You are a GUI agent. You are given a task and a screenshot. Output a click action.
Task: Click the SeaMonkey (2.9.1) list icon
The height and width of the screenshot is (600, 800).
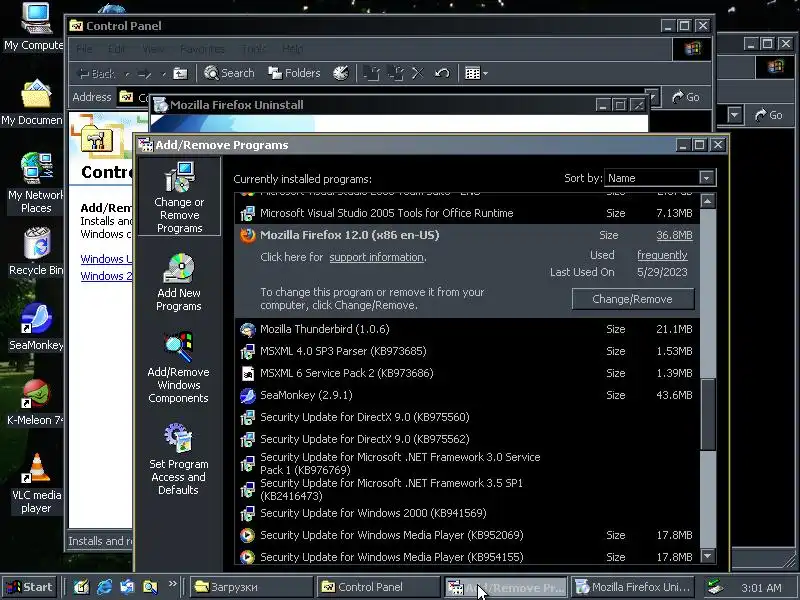[248, 395]
